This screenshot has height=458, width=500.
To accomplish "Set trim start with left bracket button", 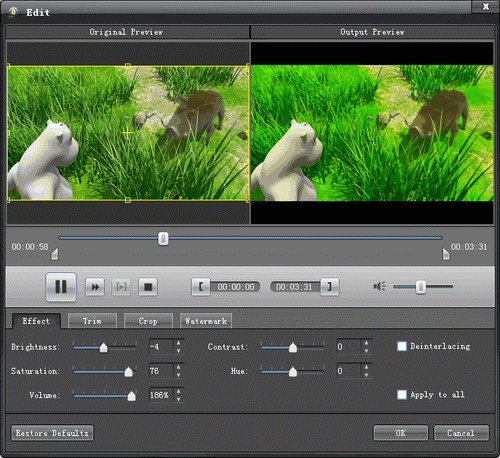I will tap(201, 287).
